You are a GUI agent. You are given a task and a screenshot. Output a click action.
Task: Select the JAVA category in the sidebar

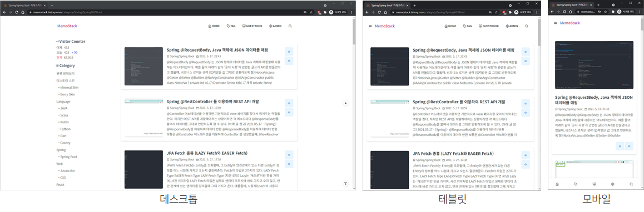coord(63,108)
